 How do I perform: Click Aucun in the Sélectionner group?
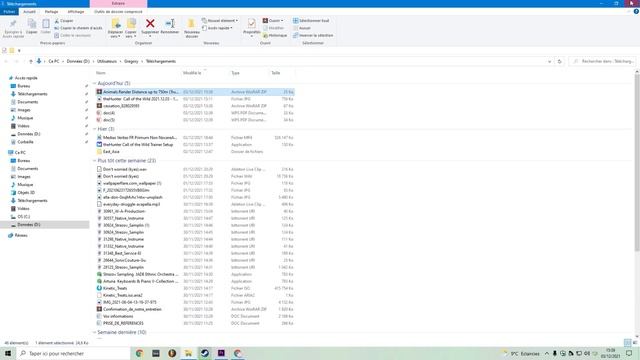tap(302, 28)
